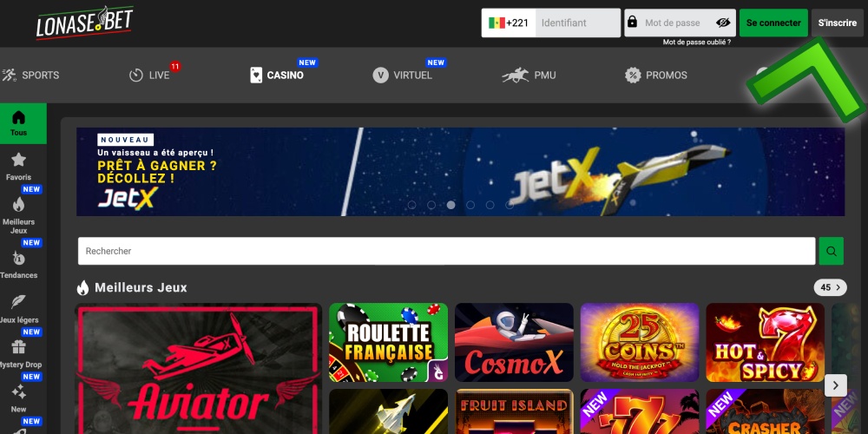Viewport: 868px width, 434px height.
Task: Open the 25 Coins game
Action: (640, 343)
